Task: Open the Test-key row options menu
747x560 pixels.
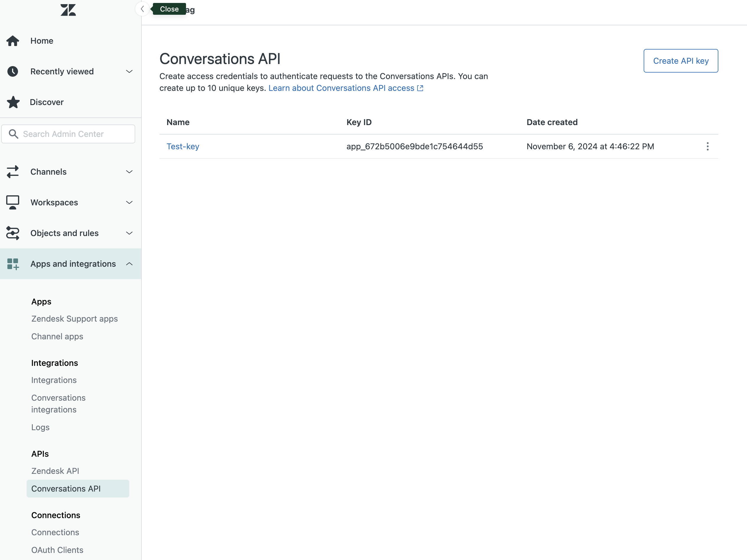Action: coord(707,147)
